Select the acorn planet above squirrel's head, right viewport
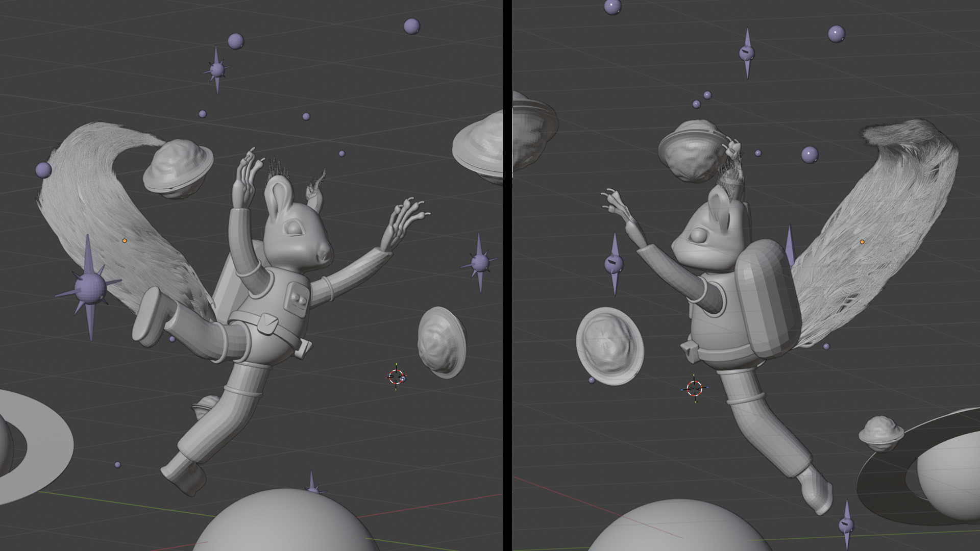The image size is (980, 551). tap(692, 151)
